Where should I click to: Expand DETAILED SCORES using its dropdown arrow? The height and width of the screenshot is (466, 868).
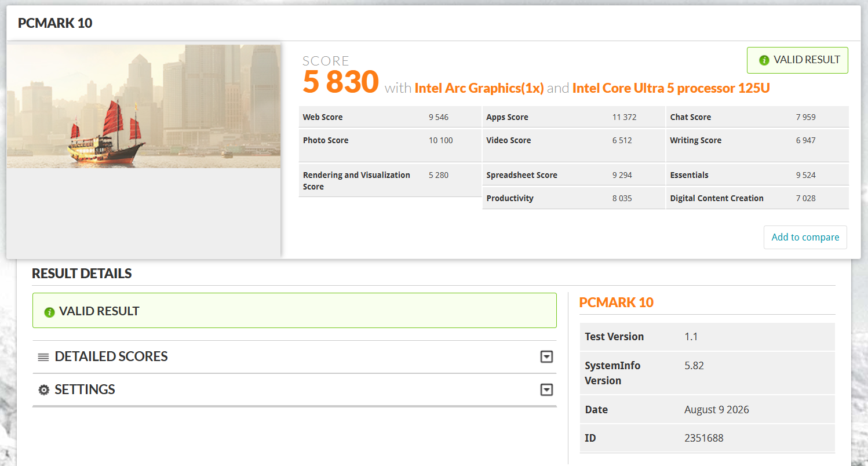click(x=546, y=357)
